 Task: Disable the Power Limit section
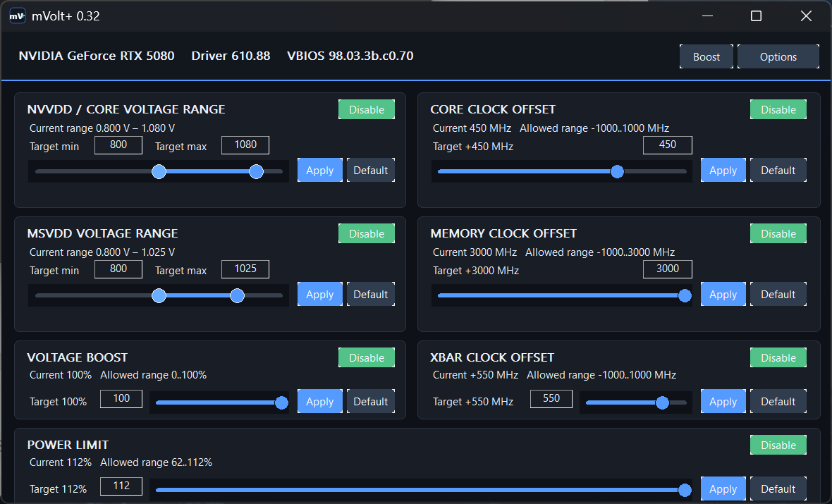click(778, 445)
